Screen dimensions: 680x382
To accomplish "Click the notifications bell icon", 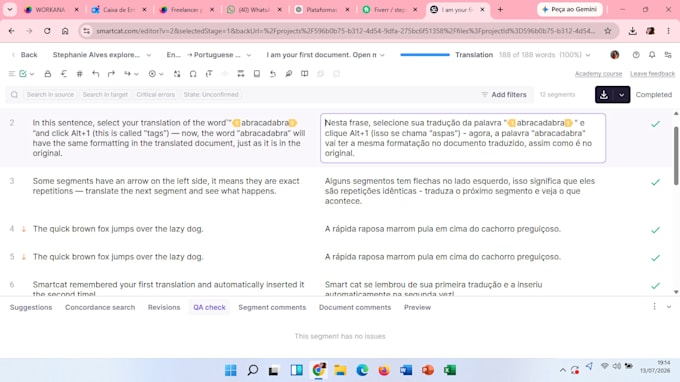I will coord(652,55).
